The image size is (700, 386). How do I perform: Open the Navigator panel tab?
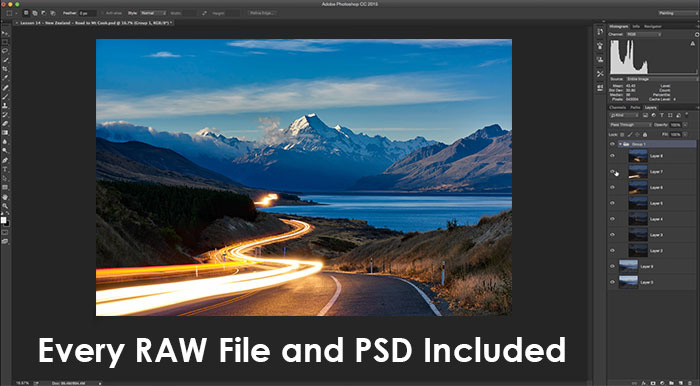[x=653, y=26]
